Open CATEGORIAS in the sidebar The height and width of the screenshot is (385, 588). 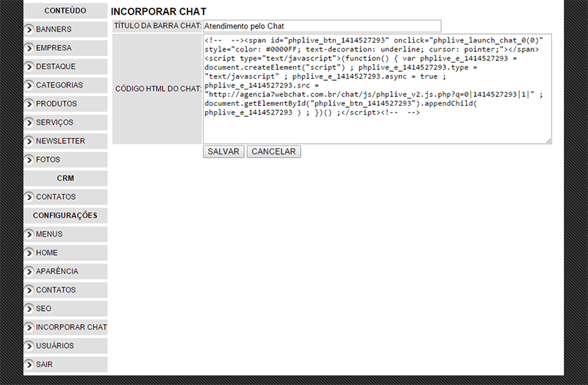[65, 85]
